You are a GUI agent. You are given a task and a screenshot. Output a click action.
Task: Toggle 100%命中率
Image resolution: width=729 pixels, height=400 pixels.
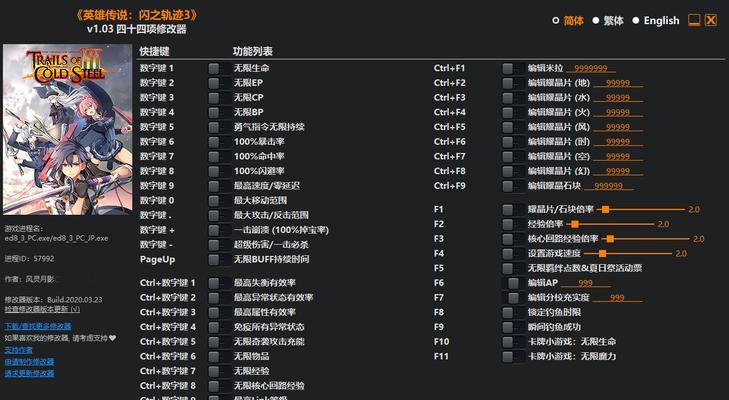(x=219, y=157)
